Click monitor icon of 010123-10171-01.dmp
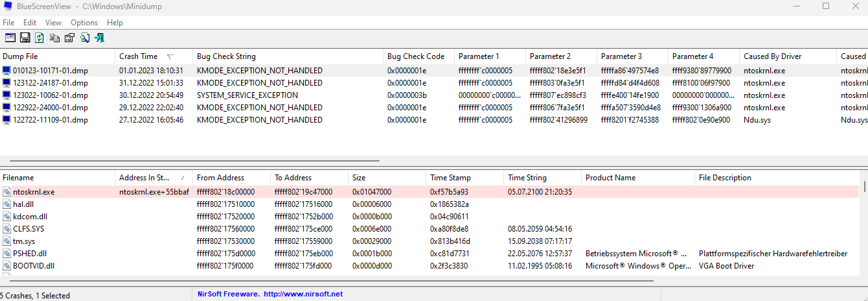The width and height of the screenshot is (868, 301). [x=6, y=70]
